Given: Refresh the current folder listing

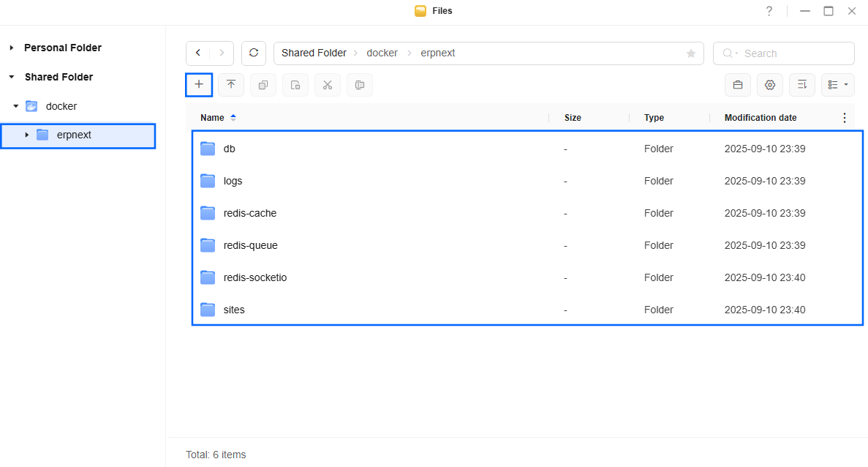Looking at the screenshot, I should click(254, 53).
